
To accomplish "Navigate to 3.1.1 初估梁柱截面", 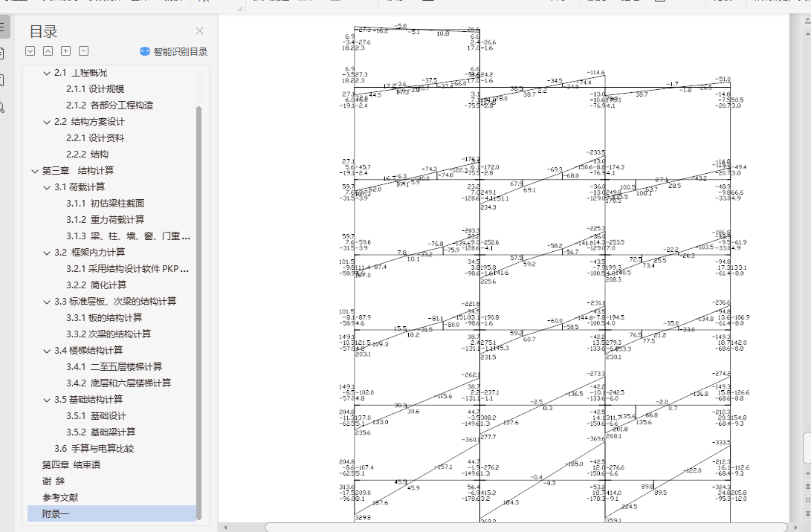I will click(105, 203).
